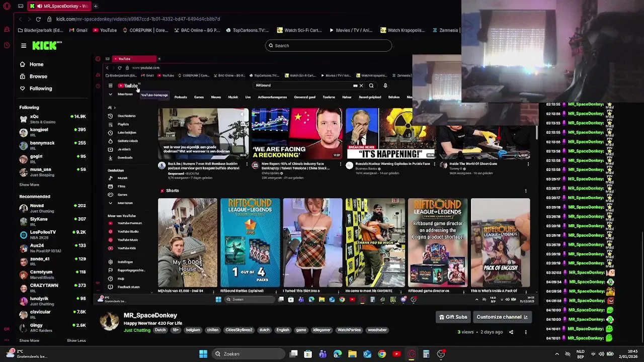
Task: Toggle Kick sidebar hamburger menu
Action: (23, 46)
